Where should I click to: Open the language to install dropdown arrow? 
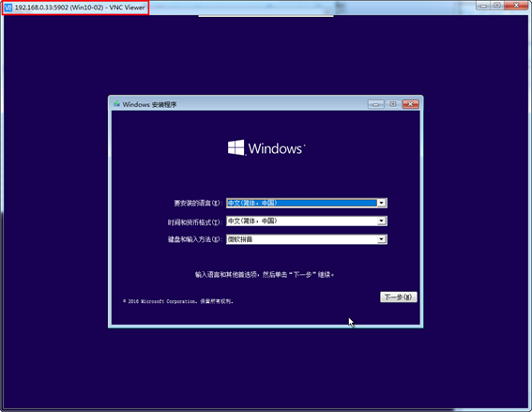pos(381,203)
